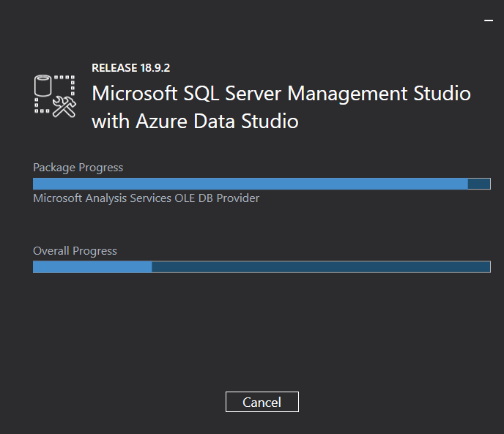Screen dimensions: 504x434
Task: Click the database cylinder in the logo
Action: click(x=42, y=86)
